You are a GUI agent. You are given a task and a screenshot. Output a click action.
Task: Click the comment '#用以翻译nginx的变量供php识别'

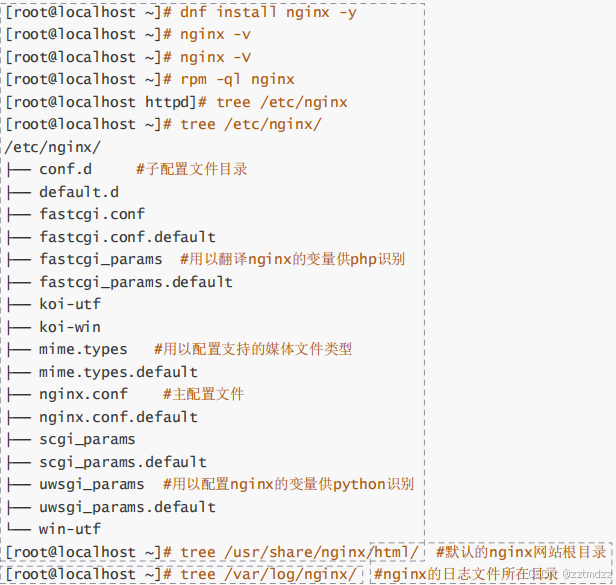coord(292,259)
